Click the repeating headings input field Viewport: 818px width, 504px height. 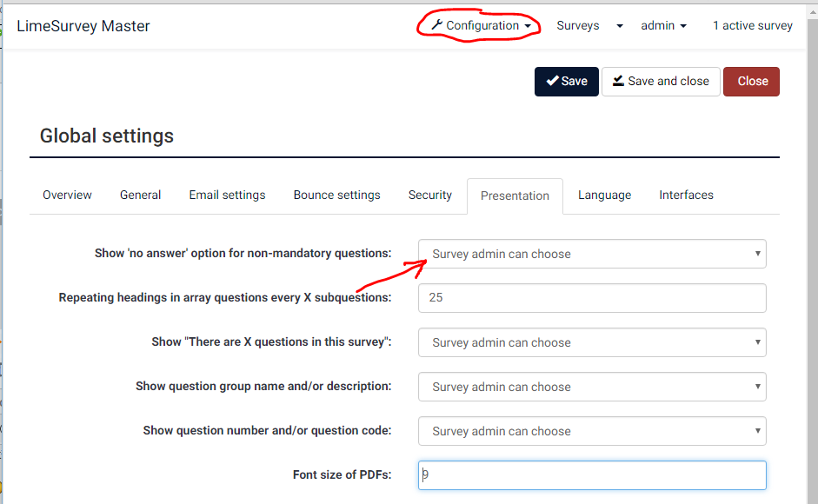pos(592,298)
